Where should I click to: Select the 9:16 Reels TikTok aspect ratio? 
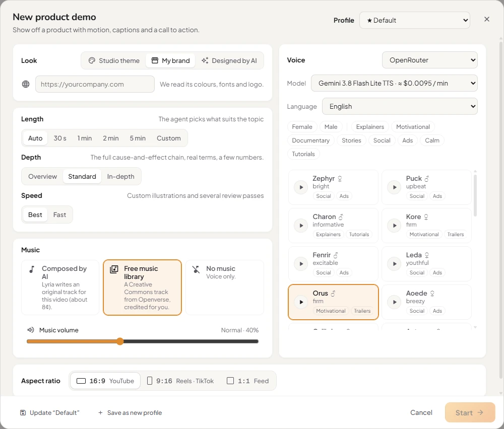[180, 381]
